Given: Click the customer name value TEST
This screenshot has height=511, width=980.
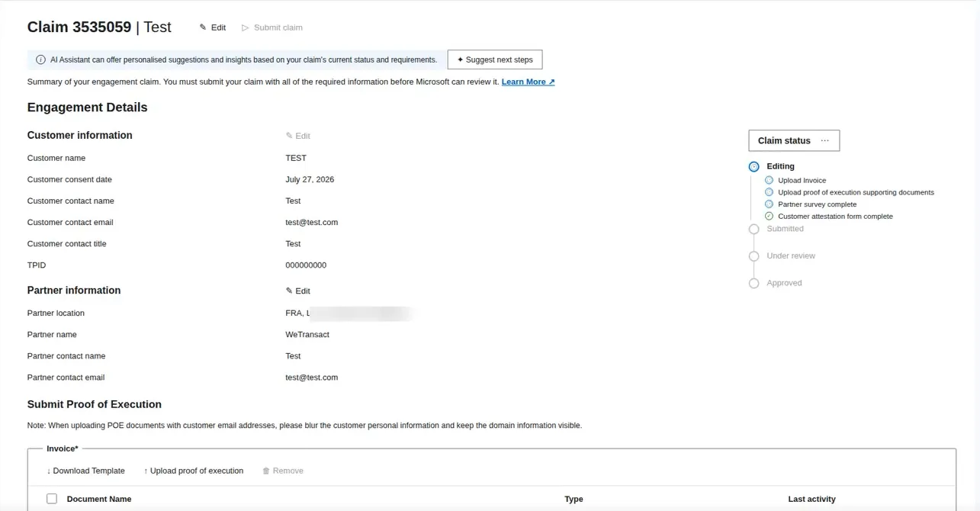Looking at the screenshot, I should click(x=296, y=158).
